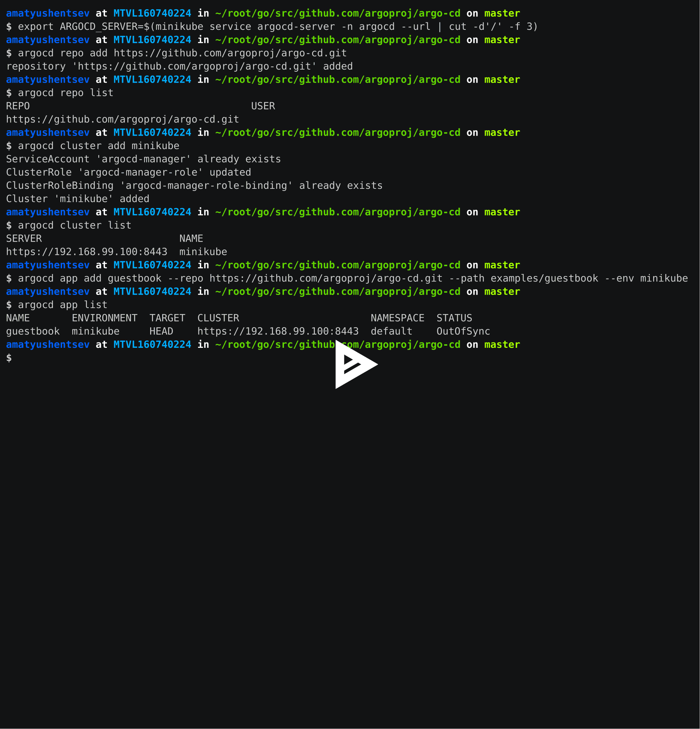
Task: Click the 'argocd app list' command
Action: point(56,305)
